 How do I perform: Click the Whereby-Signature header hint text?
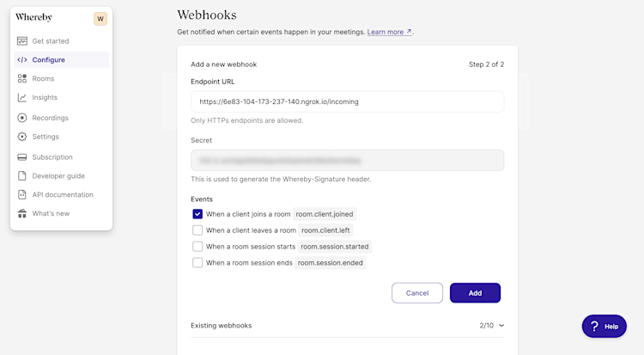[x=281, y=179]
